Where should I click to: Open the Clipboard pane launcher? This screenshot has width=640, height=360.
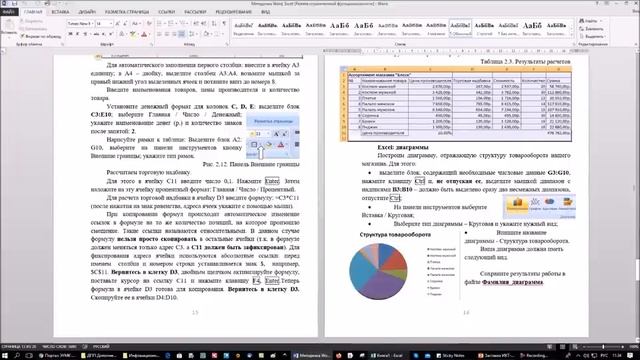[62, 44]
